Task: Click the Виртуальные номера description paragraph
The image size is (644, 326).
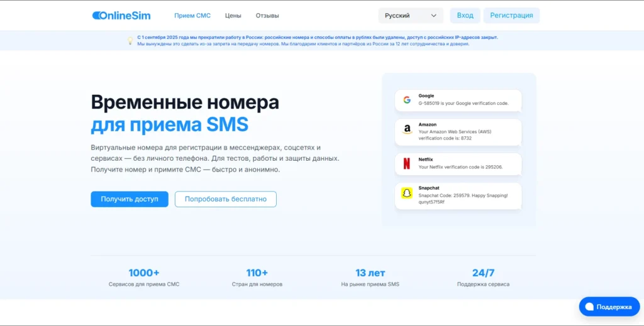Action: pyautogui.click(x=215, y=158)
